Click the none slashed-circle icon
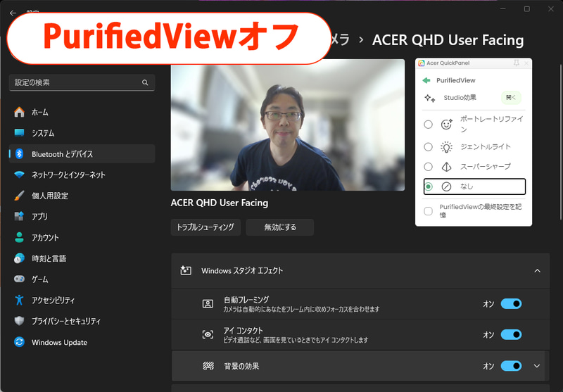The width and height of the screenshot is (563, 392). [x=446, y=186]
